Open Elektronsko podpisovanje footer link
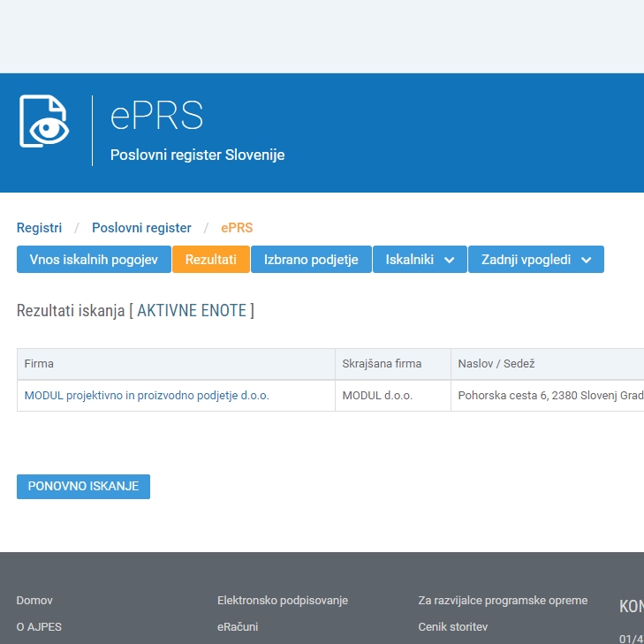The width and height of the screenshot is (644, 644). click(283, 601)
